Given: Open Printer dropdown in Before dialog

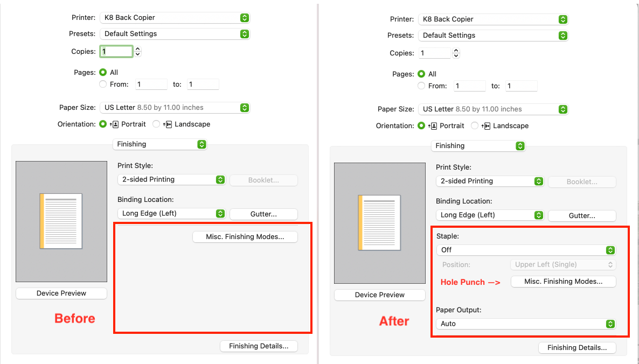Looking at the screenshot, I should pyautogui.click(x=175, y=18).
